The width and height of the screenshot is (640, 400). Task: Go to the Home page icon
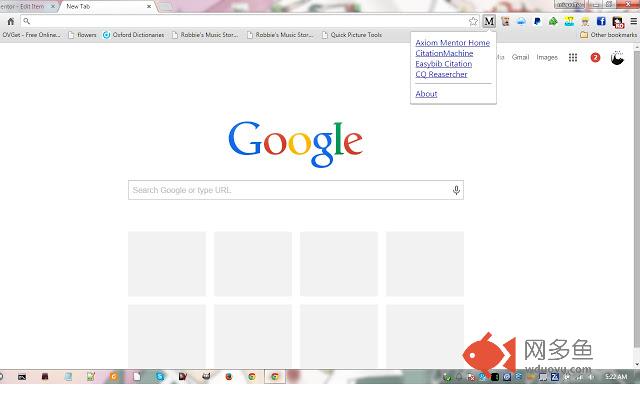pyautogui.click(x=11, y=21)
